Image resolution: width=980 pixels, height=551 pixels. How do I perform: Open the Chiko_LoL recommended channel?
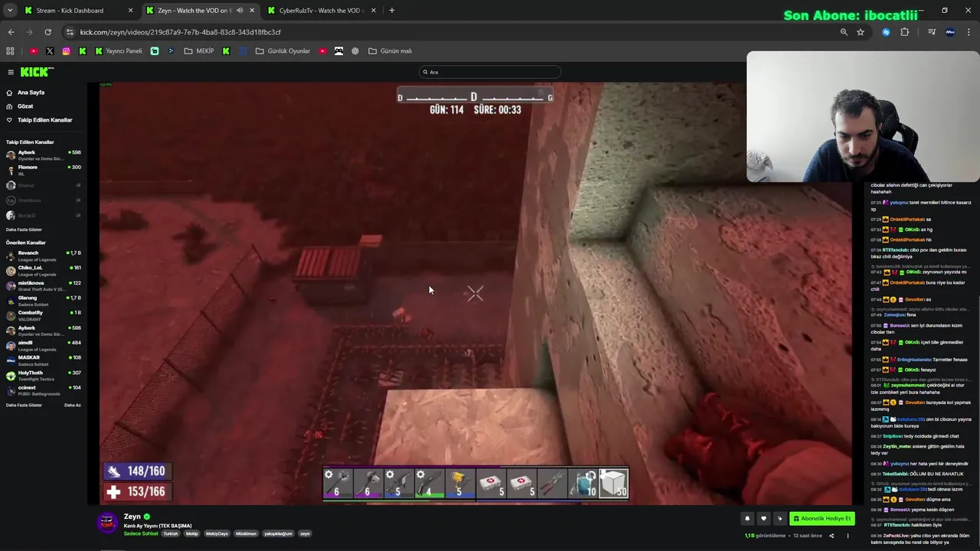click(x=43, y=271)
